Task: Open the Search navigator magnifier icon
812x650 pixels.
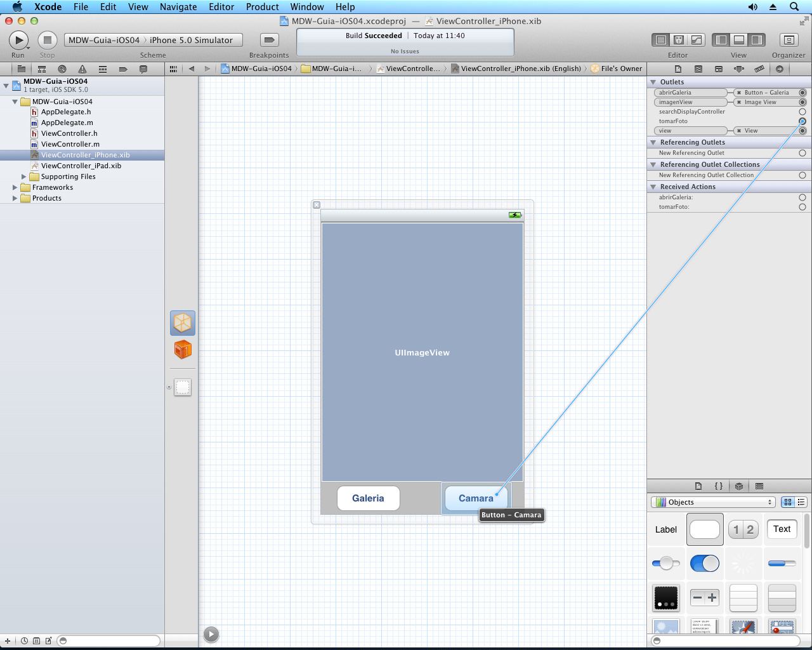Action: (62, 69)
